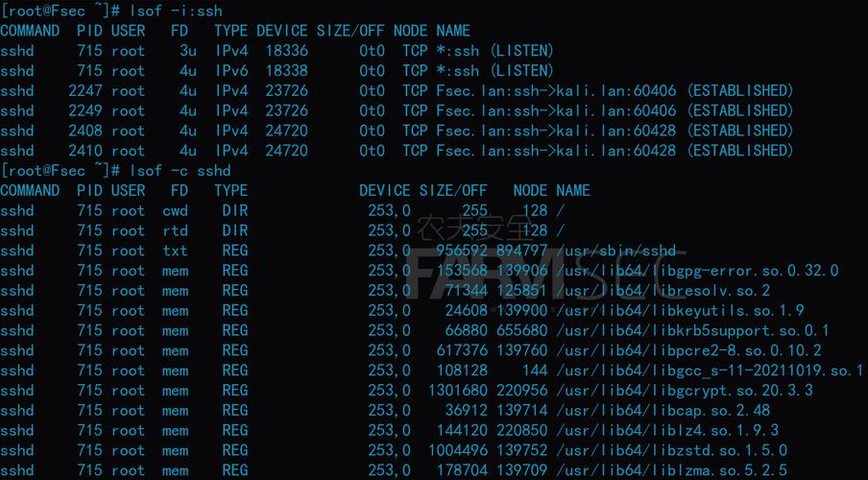Viewport: 868px width, 480px height.
Task: Click the liblz4.so.1.9.3 path
Action: pos(667,430)
